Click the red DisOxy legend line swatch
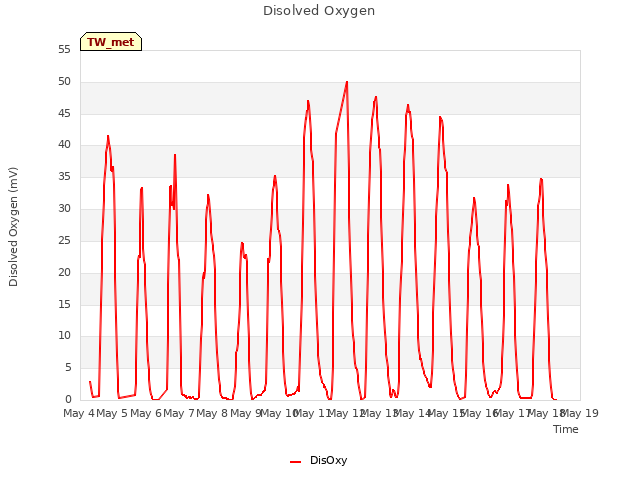The image size is (640, 480). coord(296,462)
